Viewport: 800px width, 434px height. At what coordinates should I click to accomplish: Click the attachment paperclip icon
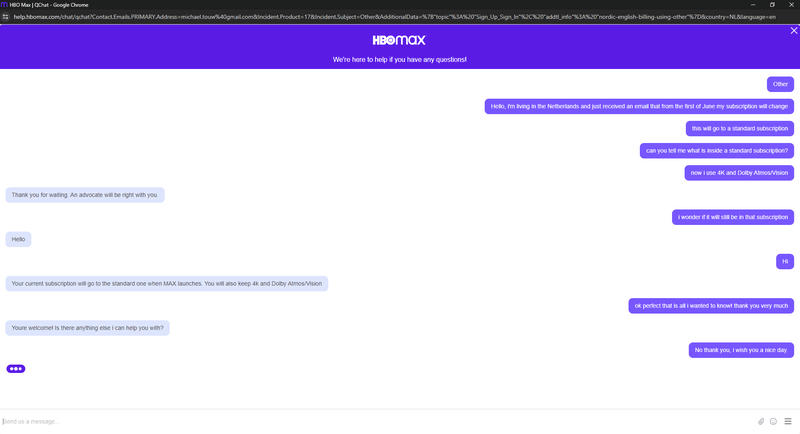click(x=761, y=421)
